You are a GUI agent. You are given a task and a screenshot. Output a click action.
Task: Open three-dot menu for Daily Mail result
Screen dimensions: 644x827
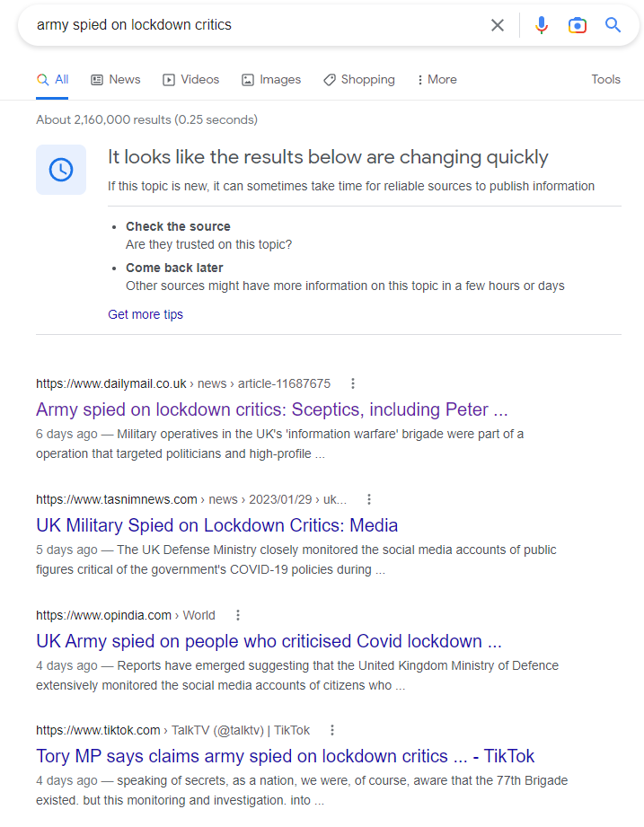[353, 383]
